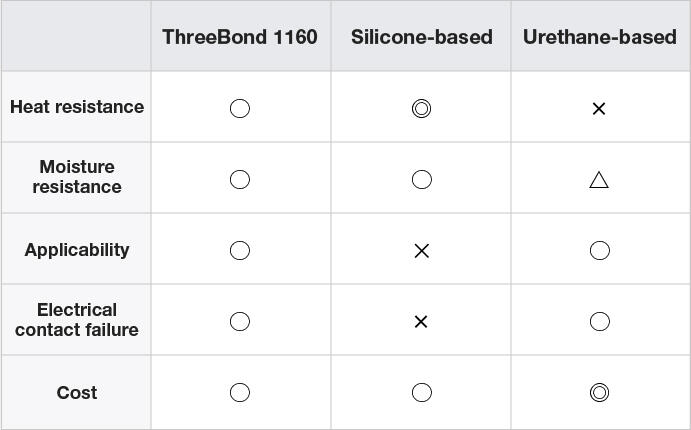Click the Heat resistance row label
This screenshot has width=691, height=430.
coord(77,107)
